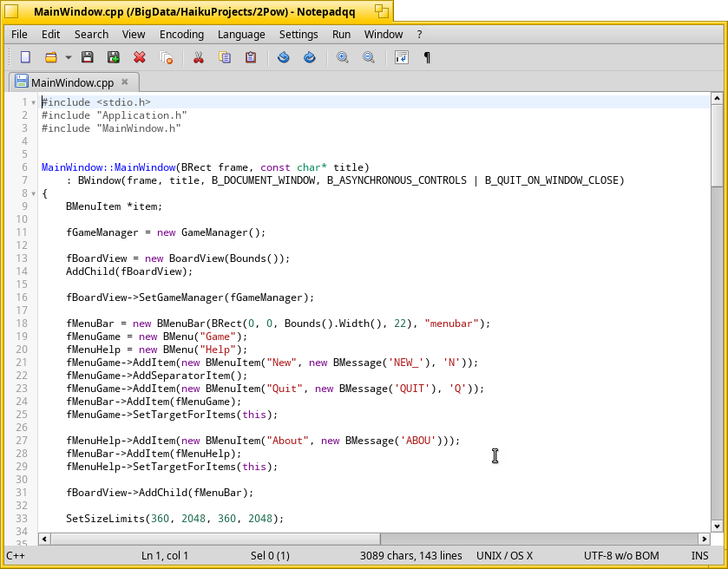
Task: Click the horizontal scrollbar left arrow
Action: point(44,539)
